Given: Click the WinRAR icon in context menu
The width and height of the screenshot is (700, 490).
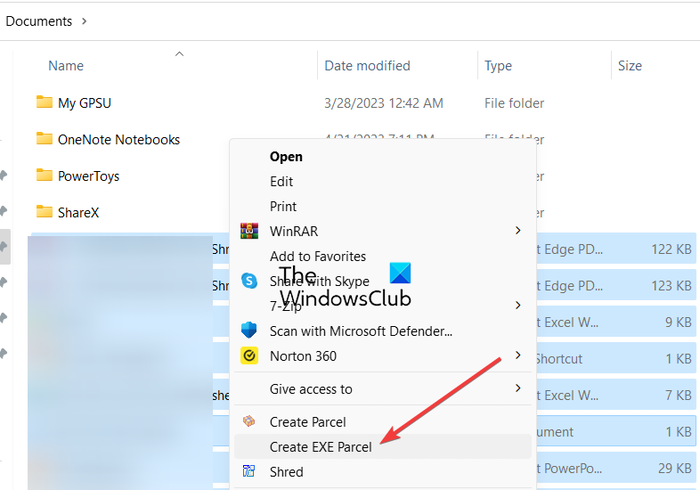Looking at the screenshot, I should tap(249, 231).
